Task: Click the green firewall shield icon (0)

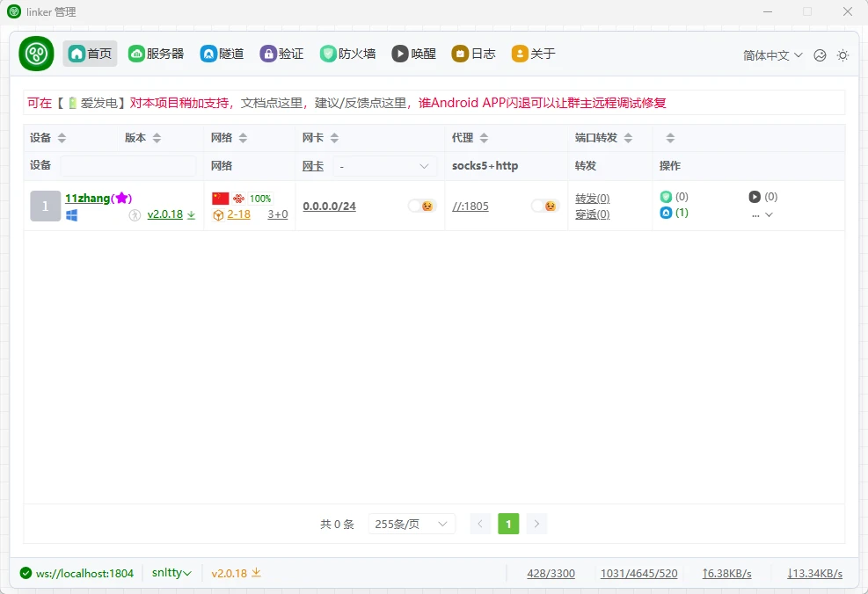Action: (x=666, y=196)
